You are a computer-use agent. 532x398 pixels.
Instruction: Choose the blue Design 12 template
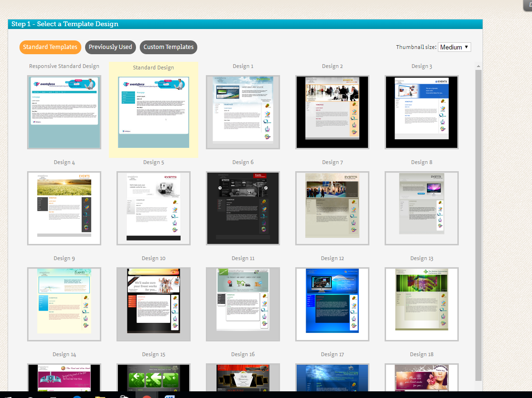click(x=332, y=304)
